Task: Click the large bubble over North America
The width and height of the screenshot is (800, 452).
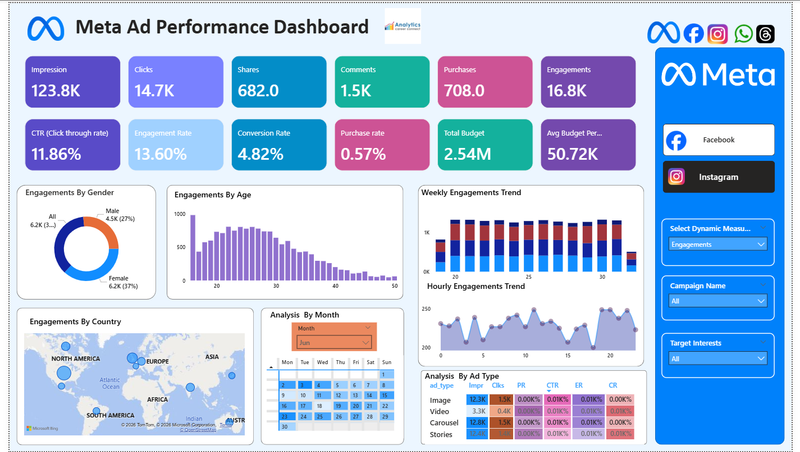Action: pos(64,373)
